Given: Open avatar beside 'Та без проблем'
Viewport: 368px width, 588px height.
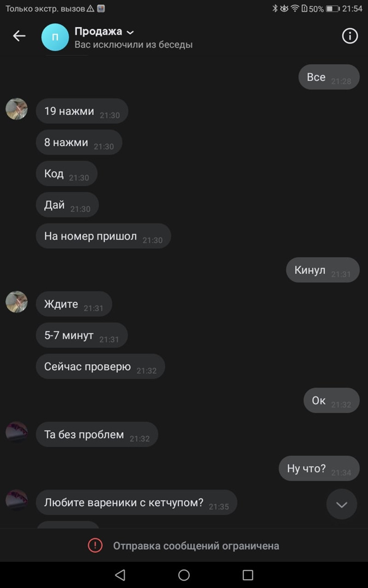Looking at the screenshot, I should (16, 432).
